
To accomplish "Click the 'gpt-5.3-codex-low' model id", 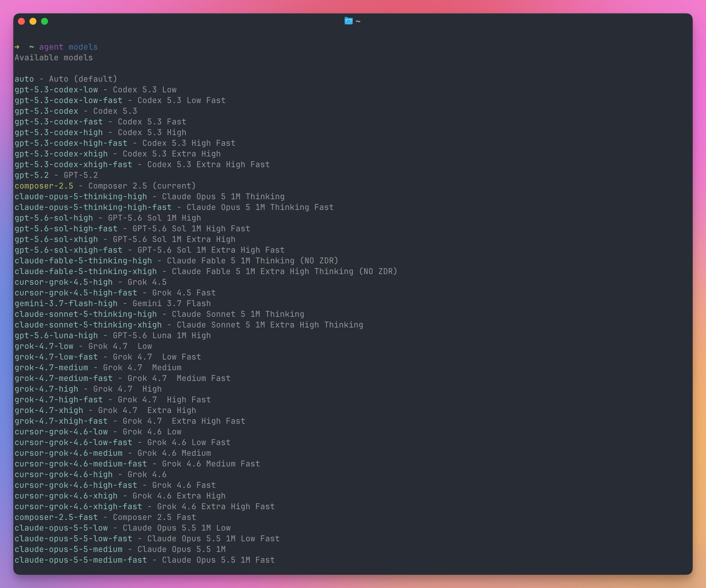I will tap(56, 90).
